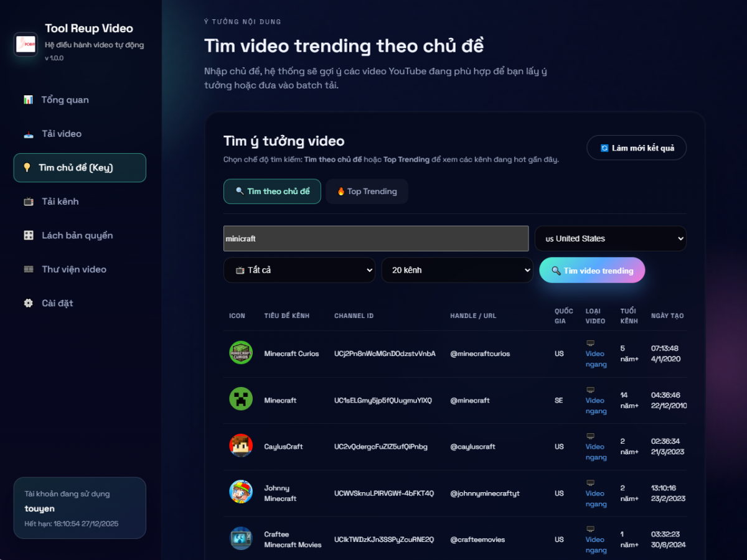The height and width of the screenshot is (560, 747).
Task: Focus the minicraft topic search field
Action: tap(375, 238)
